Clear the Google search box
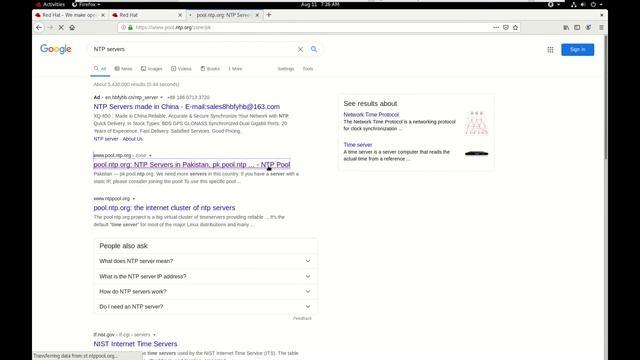640x360 pixels. pyautogui.click(x=300, y=49)
